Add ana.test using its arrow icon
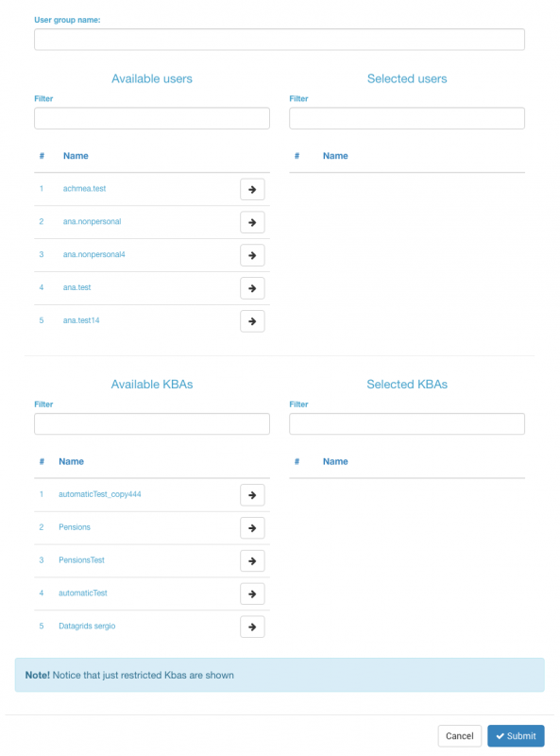Screen dimensions: 560x756 pos(252,288)
